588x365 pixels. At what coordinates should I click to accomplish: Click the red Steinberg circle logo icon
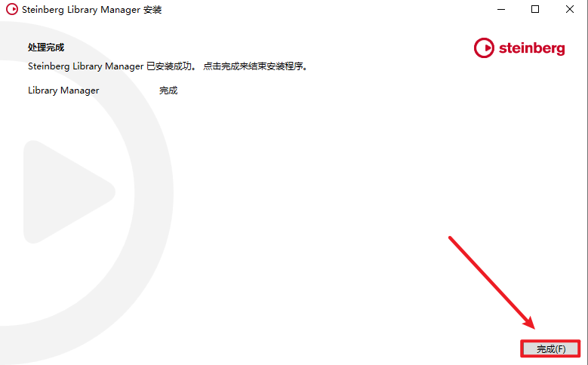(484, 48)
